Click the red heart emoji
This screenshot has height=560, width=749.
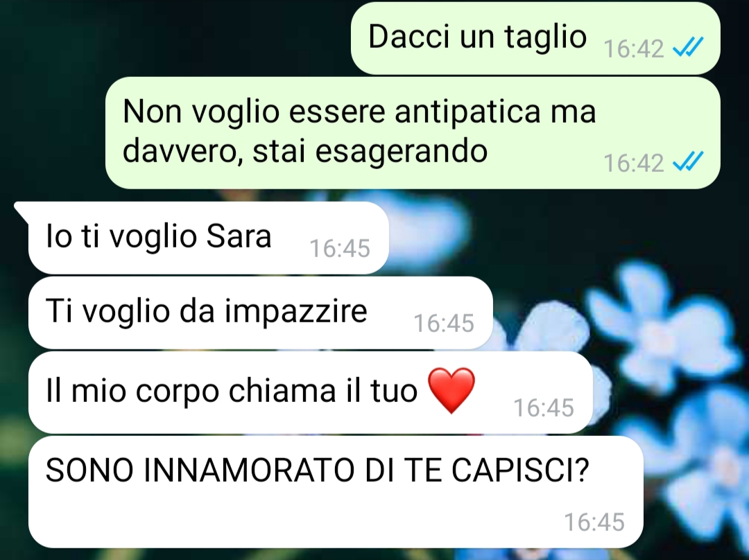tap(451, 390)
